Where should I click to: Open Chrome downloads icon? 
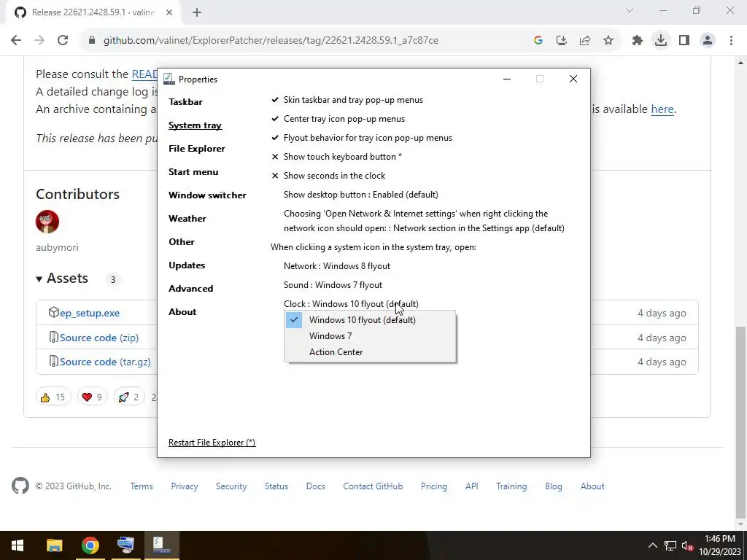pyautogui.click(x=660, y=41)
